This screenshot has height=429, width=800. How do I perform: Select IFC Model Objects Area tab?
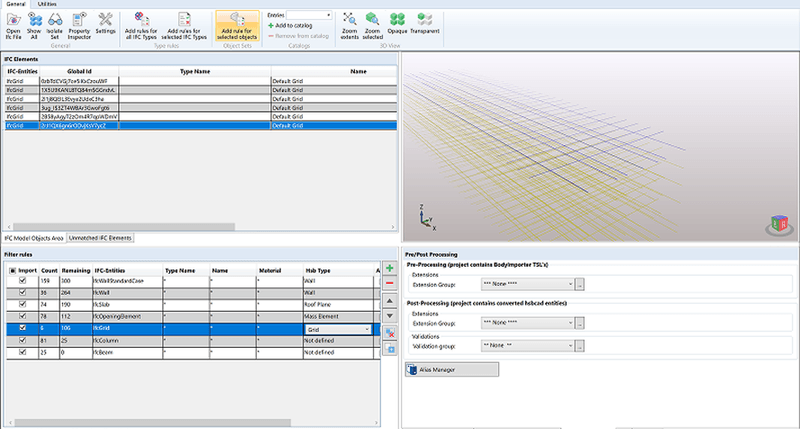(34, 238)
